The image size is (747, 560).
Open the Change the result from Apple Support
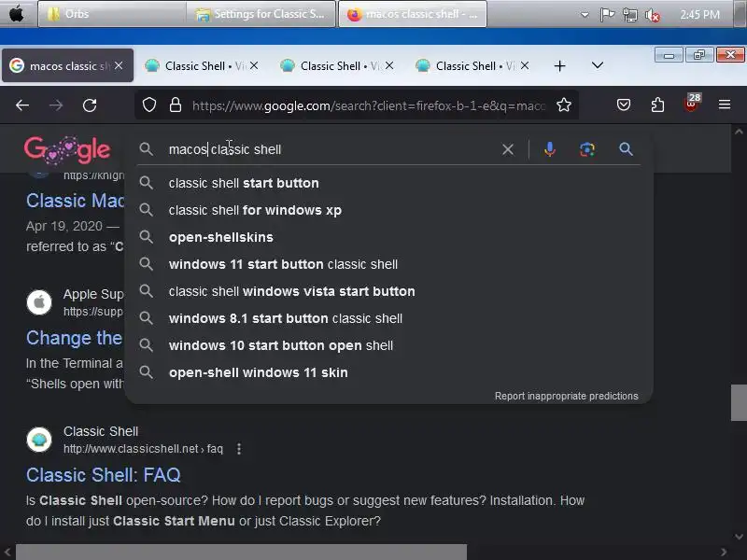[75, 338]
